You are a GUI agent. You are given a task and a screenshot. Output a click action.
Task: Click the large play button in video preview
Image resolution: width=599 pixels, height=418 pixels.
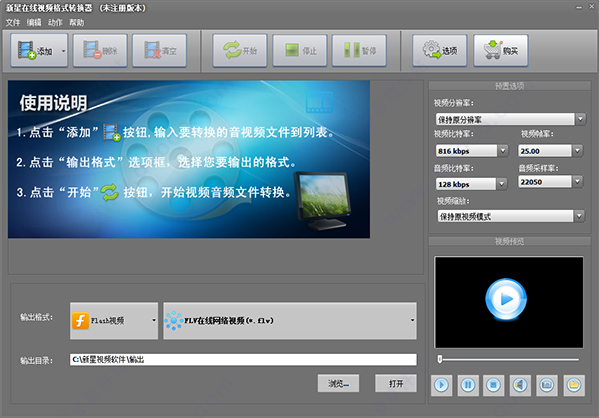coord(506,299)
